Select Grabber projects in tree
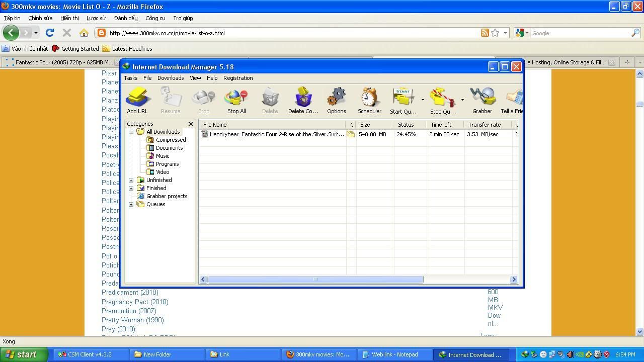 tap(167, 196)
